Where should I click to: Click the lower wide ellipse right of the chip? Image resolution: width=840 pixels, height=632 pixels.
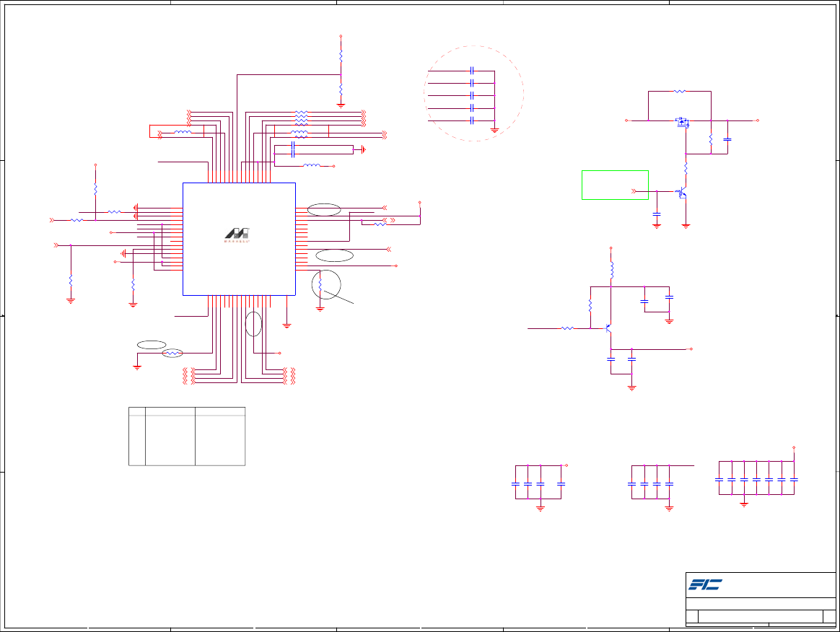tap(334, 255)
